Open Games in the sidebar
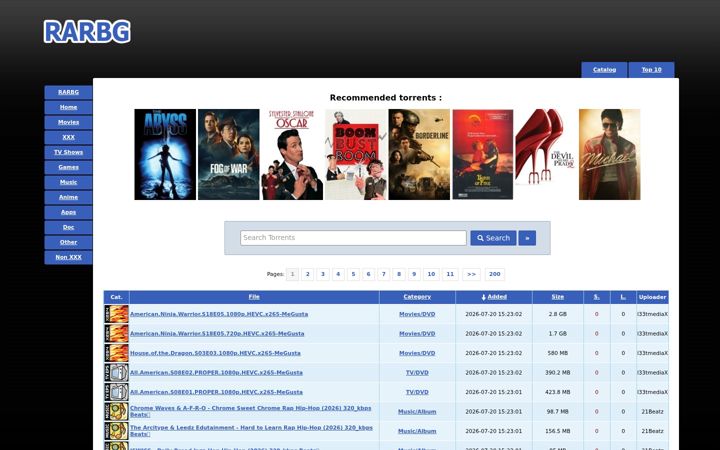 click(x=68, y=167)
